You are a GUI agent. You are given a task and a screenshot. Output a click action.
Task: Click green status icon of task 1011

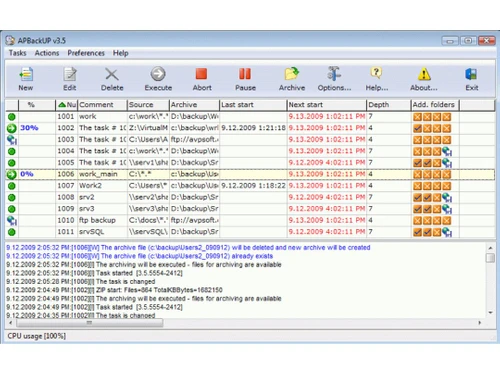pyautogui.click(x=12, y=232)
